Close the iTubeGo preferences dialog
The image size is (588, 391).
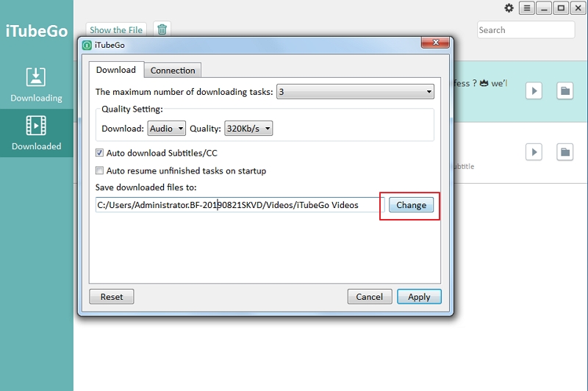[x=435, y=43]
